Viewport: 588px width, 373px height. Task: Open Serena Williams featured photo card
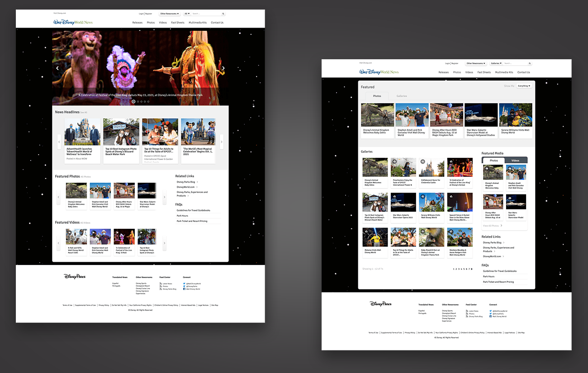pos(516,120)
